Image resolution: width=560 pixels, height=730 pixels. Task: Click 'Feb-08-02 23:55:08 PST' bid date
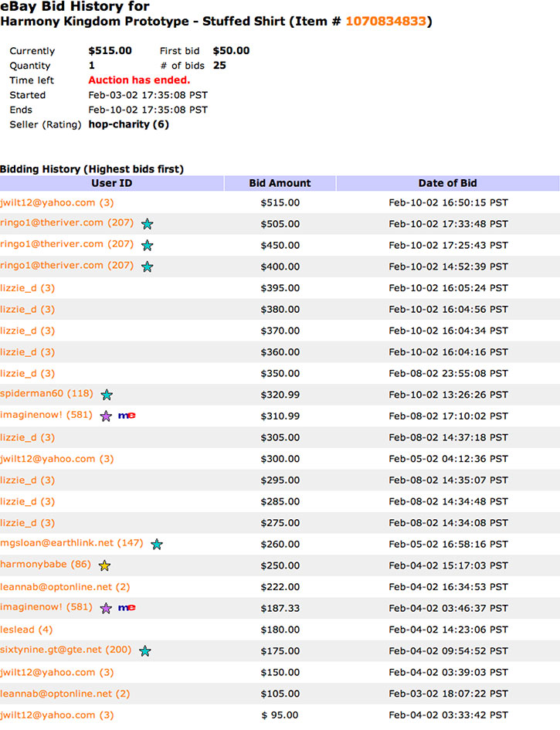click(x=448, y=374)
